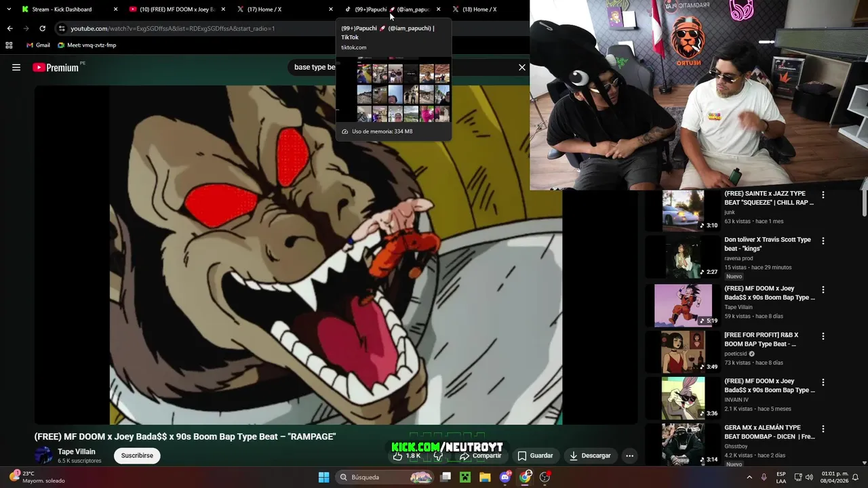Open the Goku 5:19 Tape Villain thumbnail

click(683, 305)
